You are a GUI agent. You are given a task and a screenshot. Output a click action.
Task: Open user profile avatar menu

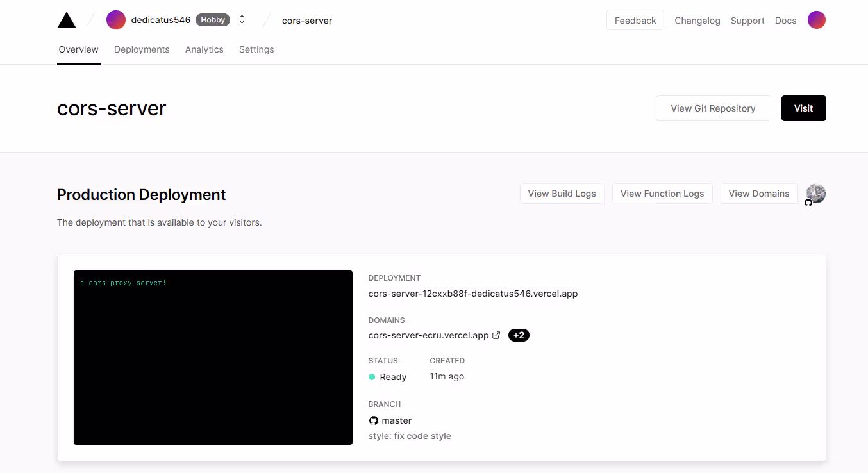click(817, 20)
